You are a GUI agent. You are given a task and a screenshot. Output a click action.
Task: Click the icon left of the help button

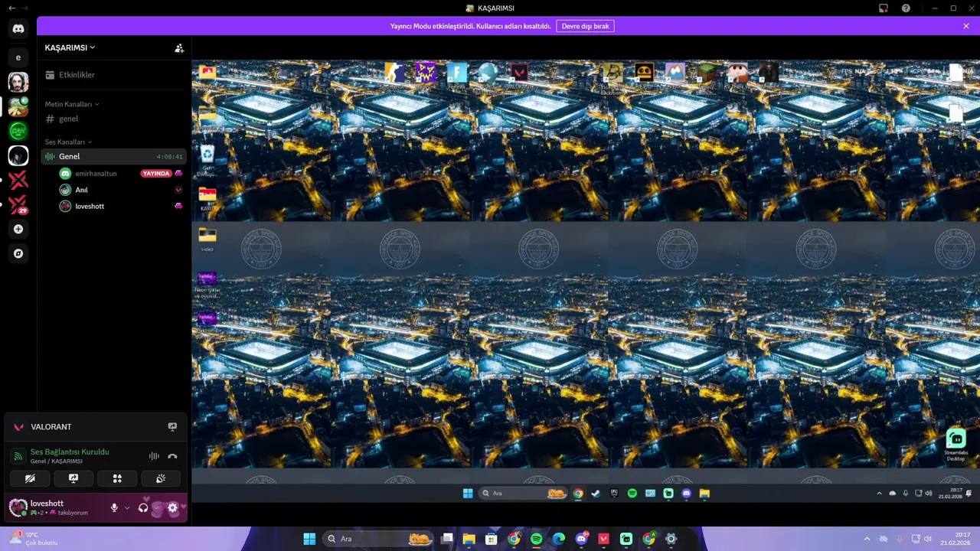pos(884,8)
